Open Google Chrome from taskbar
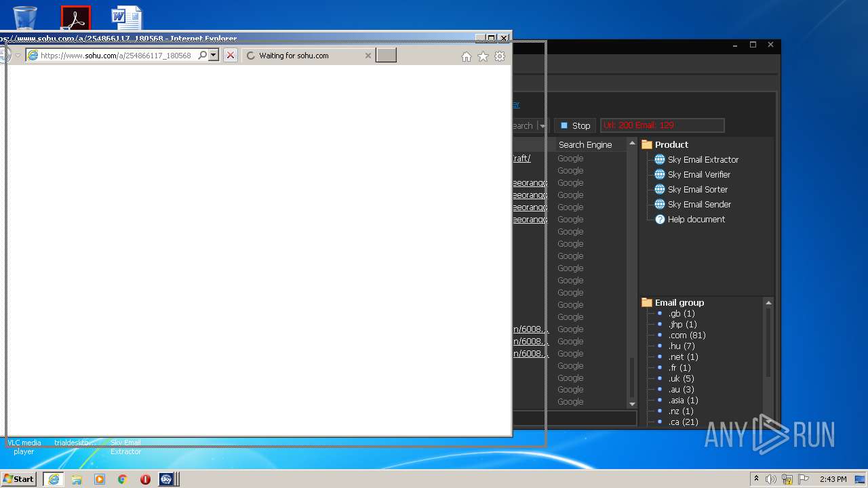Image resolution: width=868 pixels, height=488 pixels. pyautogui.click(x=122, y=479)
